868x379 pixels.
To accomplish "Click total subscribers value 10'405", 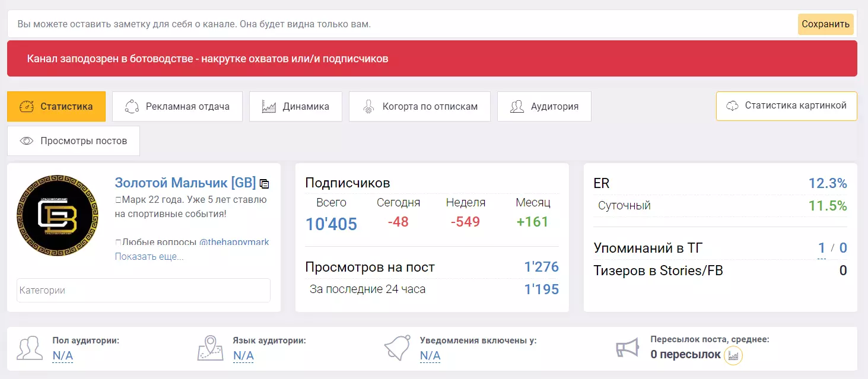I will coord(331,224).
